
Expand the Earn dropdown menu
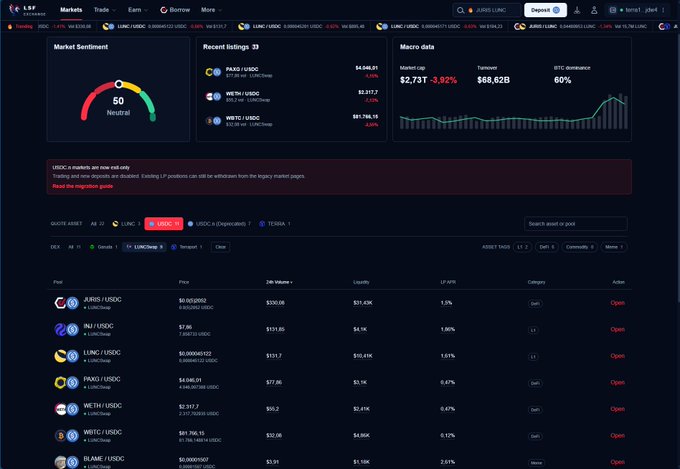(138, 10)
